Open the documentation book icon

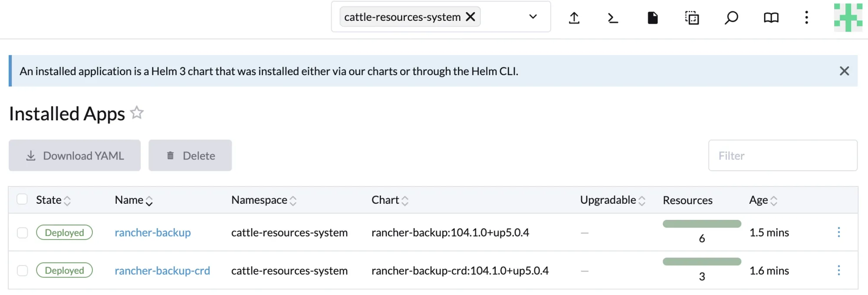tap(771, 18)
